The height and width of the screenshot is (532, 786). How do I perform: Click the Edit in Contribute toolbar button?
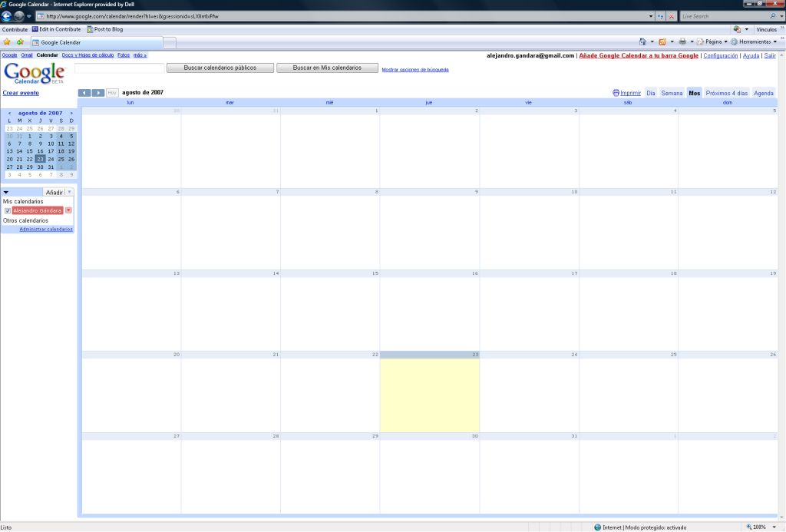pyautogui.click(x=56, y=30)
